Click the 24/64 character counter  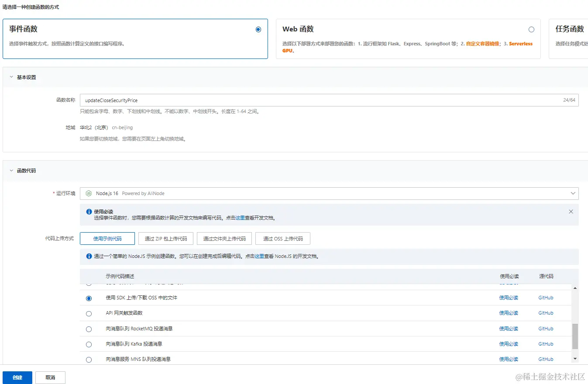point(569,100)
